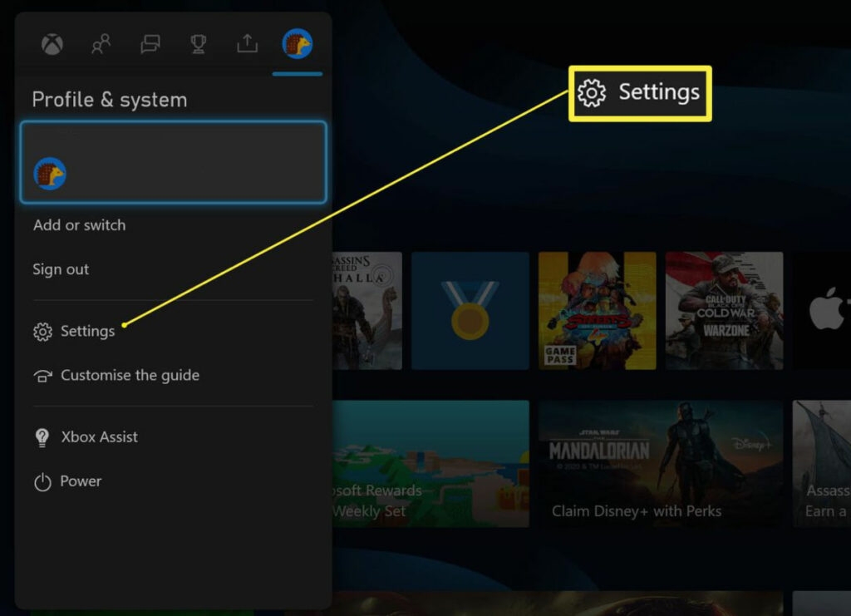
Task: Click the lightbulb icon next to Xbox Assist
Action: tap(42, 437)
